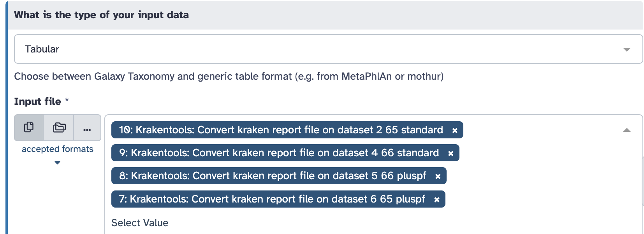
Task: Switch to dataset collection folder icon
Action: pos(59,127)
